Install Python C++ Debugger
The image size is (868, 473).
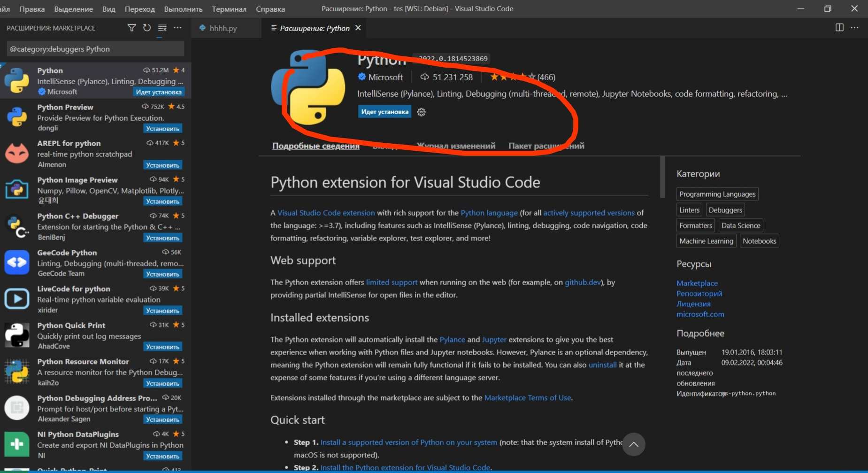162,238
